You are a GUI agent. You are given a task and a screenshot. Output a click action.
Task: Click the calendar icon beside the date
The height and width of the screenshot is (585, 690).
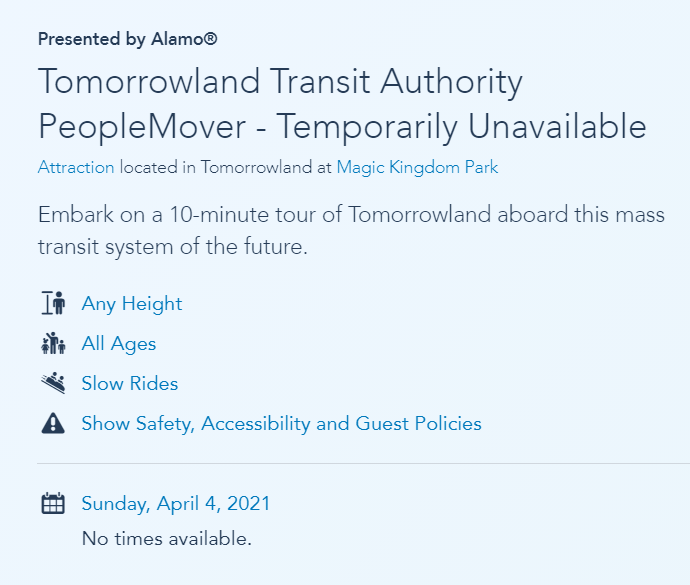coord(53,503)
